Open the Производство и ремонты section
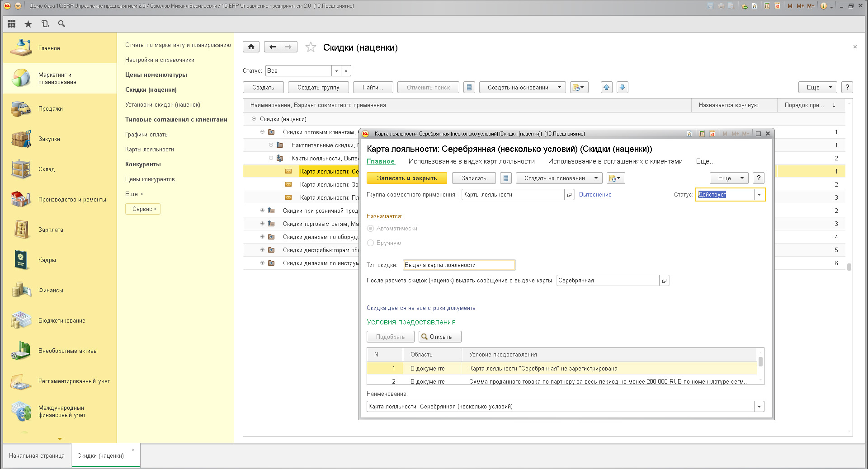The height and width of the screenshot is (469, 868). pos(60,199)
